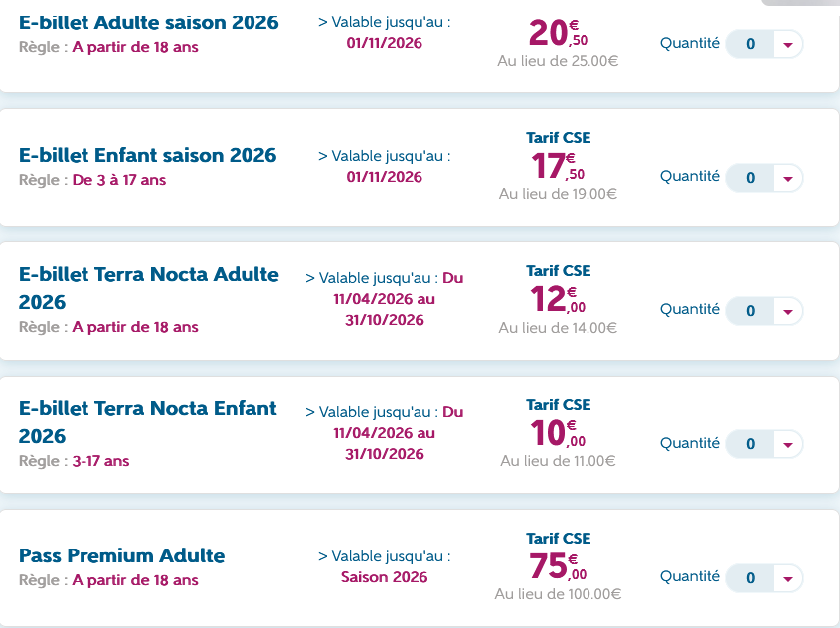Click the E-billet Adulte saison 2026 title
Viewport: 840px width, 628px height.
point(149,22)
